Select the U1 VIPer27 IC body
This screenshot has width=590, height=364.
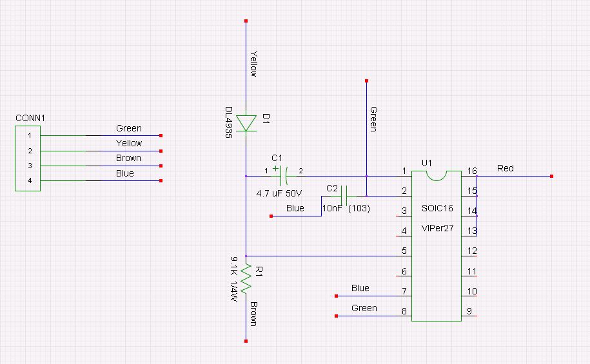pos(437,246)
